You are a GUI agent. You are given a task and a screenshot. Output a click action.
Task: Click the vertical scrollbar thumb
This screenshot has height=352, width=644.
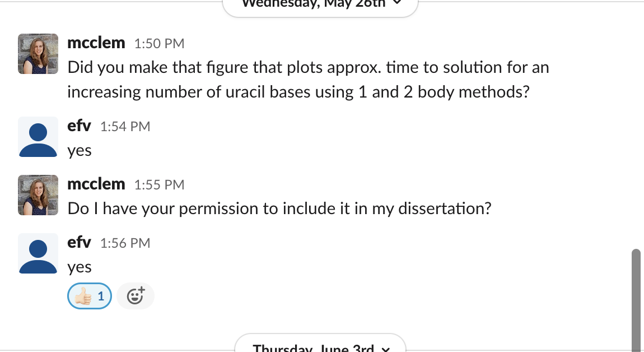(636, 300)
